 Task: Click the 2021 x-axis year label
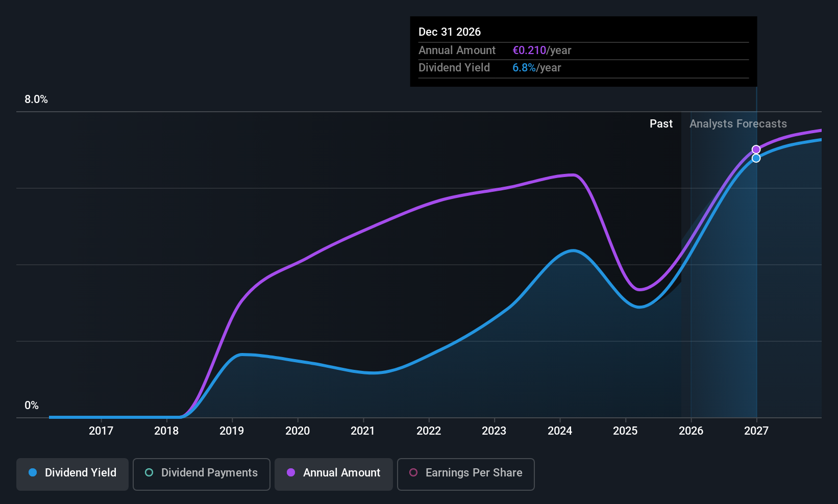click(x=363, y=431)
